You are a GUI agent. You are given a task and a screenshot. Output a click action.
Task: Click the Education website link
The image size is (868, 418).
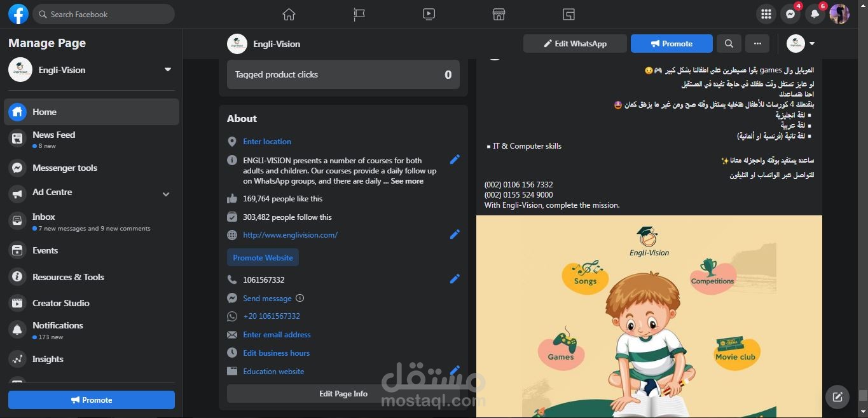[273, 372]
